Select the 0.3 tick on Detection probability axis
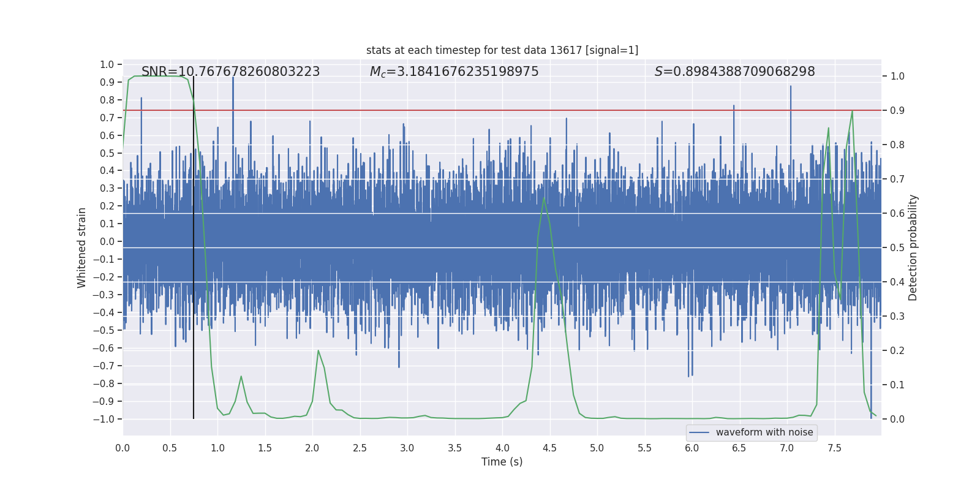Viewport: 980px width, 490px height. [x=897, y=317]
